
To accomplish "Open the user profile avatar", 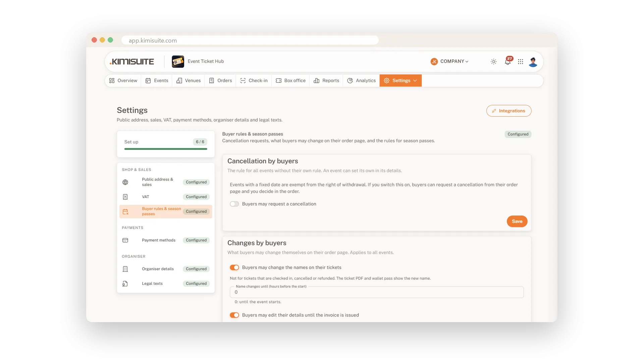I will tap(533, 62).
